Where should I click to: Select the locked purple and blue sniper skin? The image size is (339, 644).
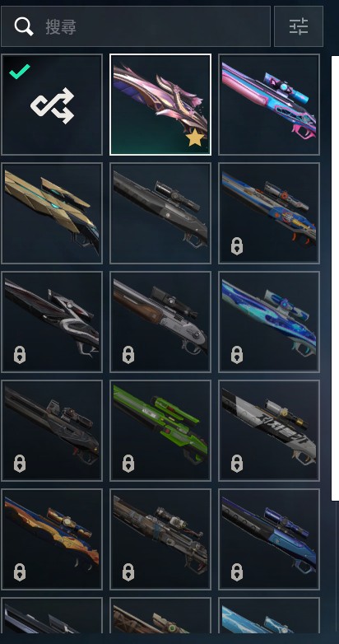269,539
